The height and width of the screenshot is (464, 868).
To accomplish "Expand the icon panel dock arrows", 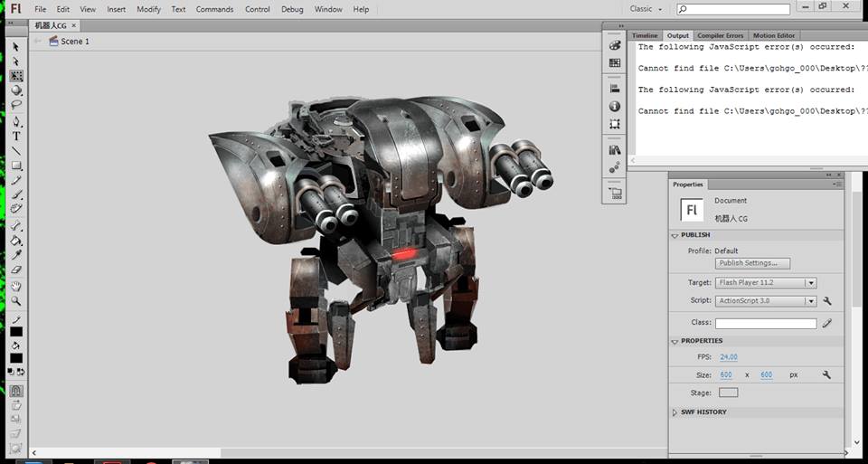I will (621, 26).
